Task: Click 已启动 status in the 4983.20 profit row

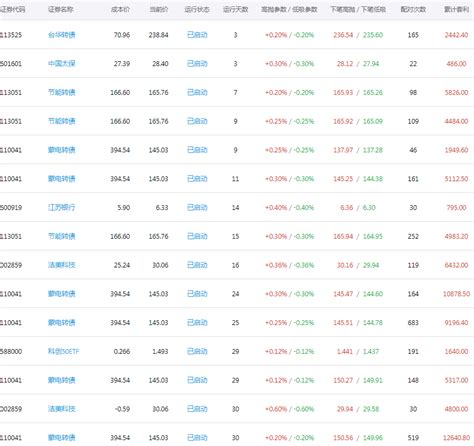Action: 197,236
